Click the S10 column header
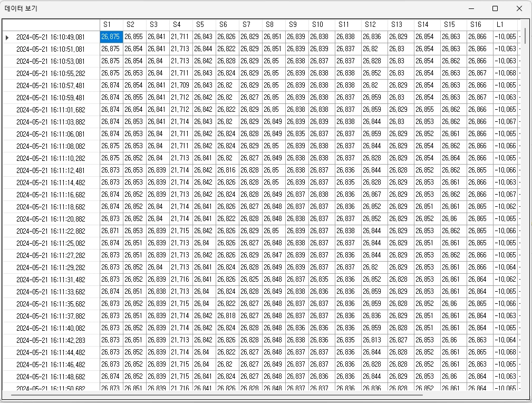The height and width of the screenshot is (403, 532). (322, 25)
